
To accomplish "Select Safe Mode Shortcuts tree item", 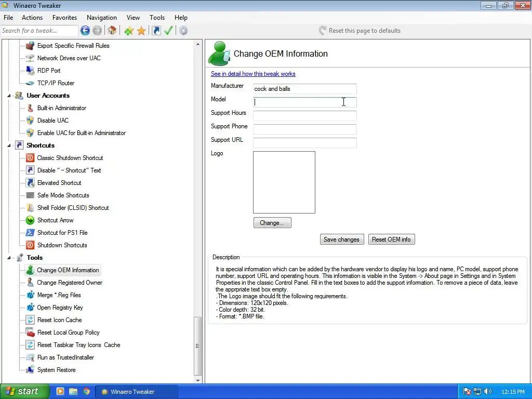I will coord(63,195).
